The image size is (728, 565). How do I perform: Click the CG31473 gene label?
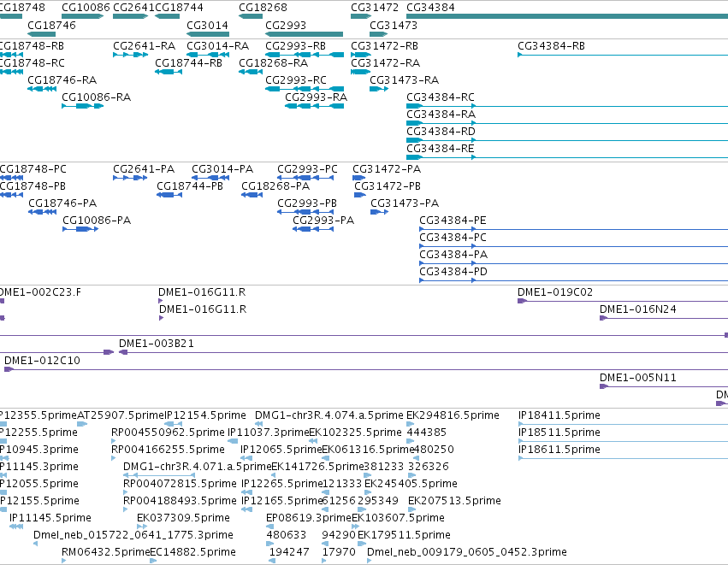point(394,25)
